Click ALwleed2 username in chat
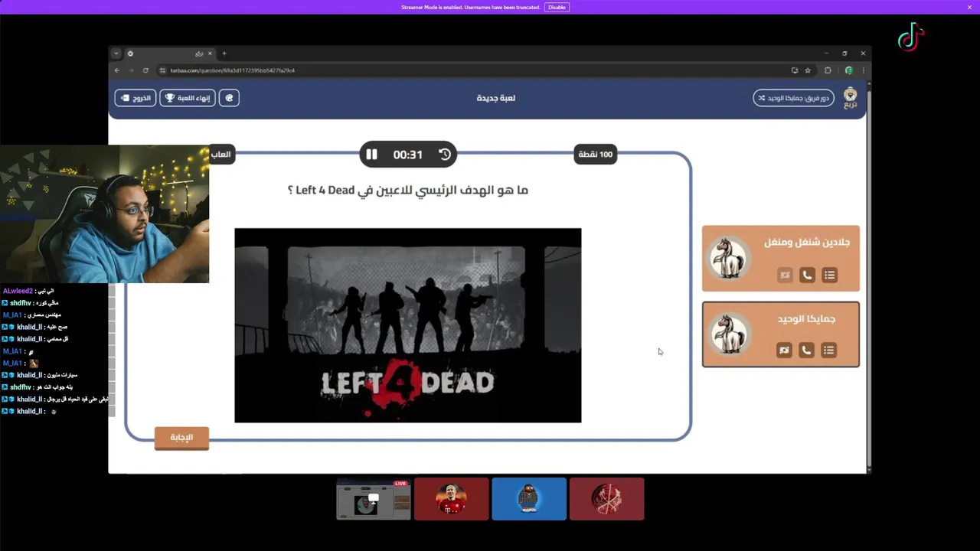980x551 pixels. [x=18, y=291]
